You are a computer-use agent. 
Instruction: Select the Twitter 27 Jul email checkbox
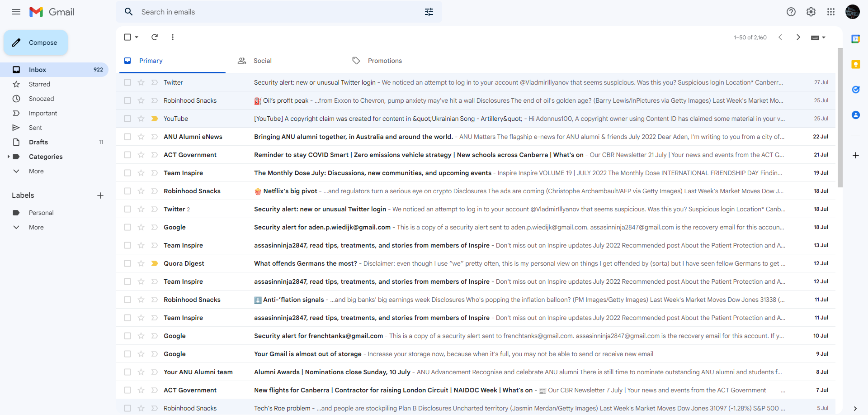(x=127, y=82)
